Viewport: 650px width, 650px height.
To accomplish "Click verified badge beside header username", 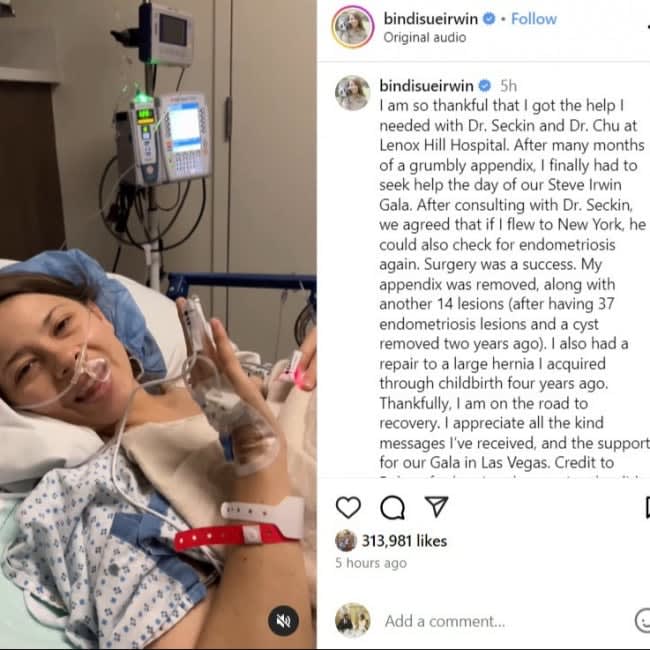I will (x=490, y=19).
